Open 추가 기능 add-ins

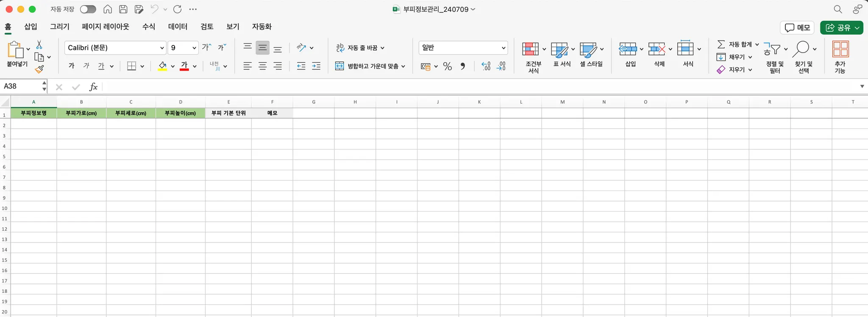840,57
